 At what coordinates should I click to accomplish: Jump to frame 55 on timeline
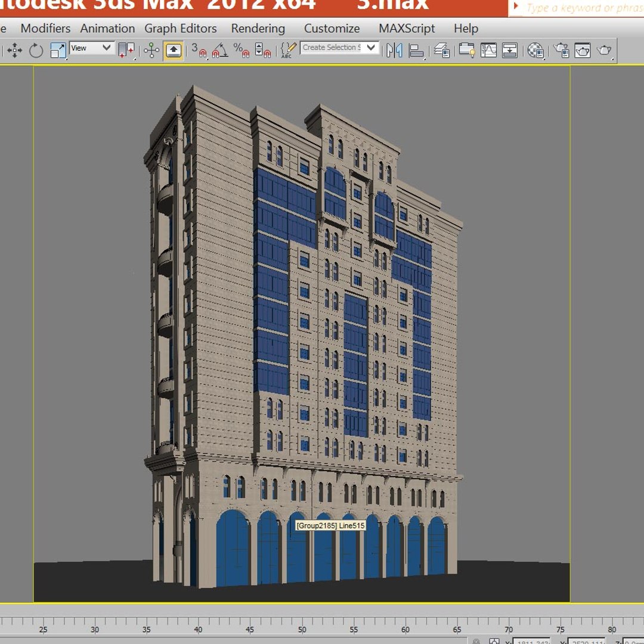(x=354, y=629)
